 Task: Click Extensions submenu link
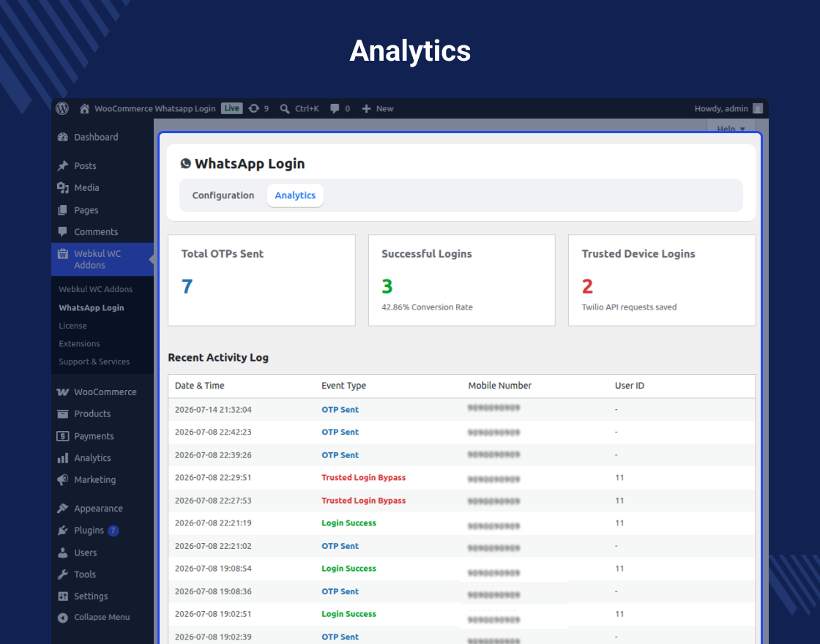click(x=80, y=344)
